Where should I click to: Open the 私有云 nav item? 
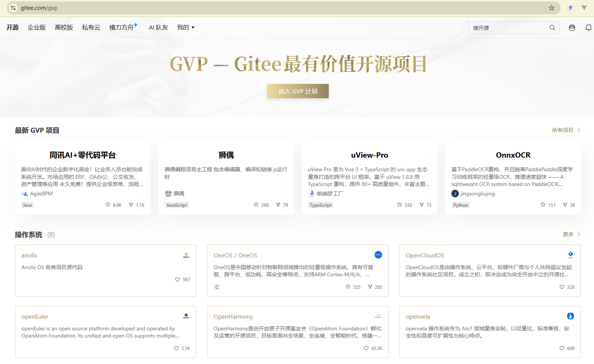point(91,28)
